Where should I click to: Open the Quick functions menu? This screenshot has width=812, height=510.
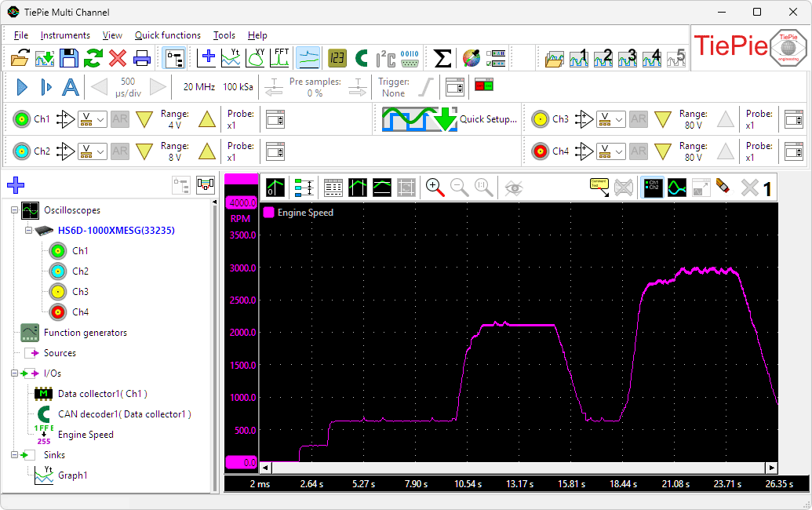[168, 35]
